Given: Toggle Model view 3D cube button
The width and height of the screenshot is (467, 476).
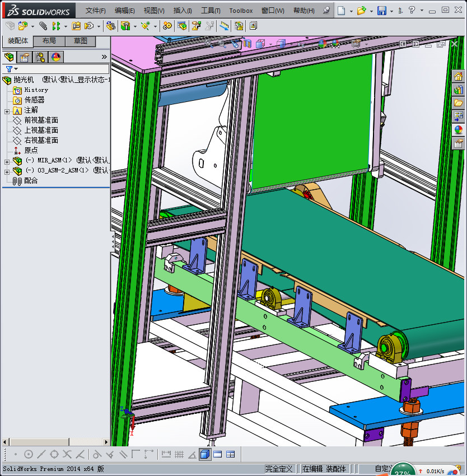Looking at the screenshot, I should click(205, 454).
